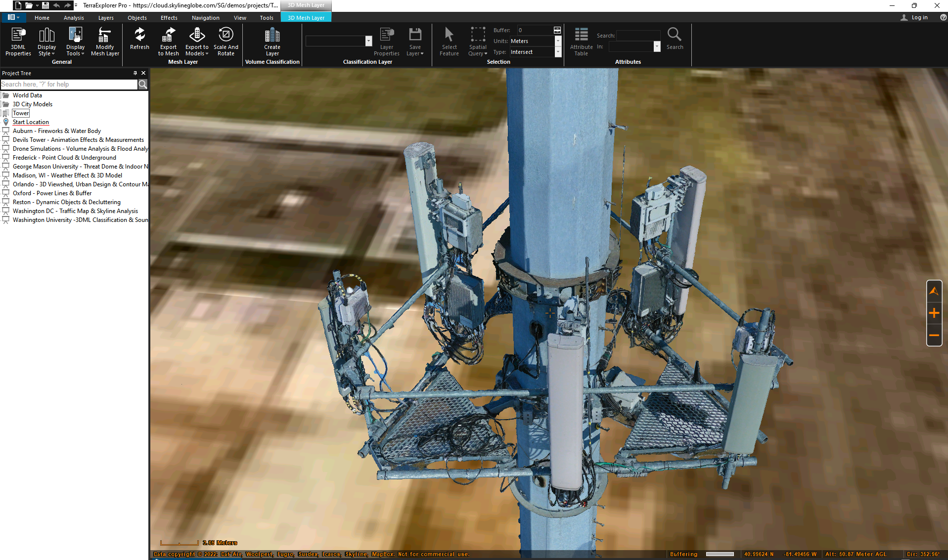Undo the last action via the toolbar arrow

56,5
